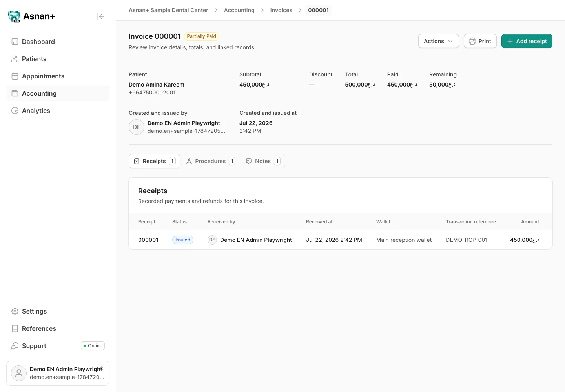Click the Issued status badge
Image resolution: width=565 pixels, height=392 pixels.
(x=183, y=240)
